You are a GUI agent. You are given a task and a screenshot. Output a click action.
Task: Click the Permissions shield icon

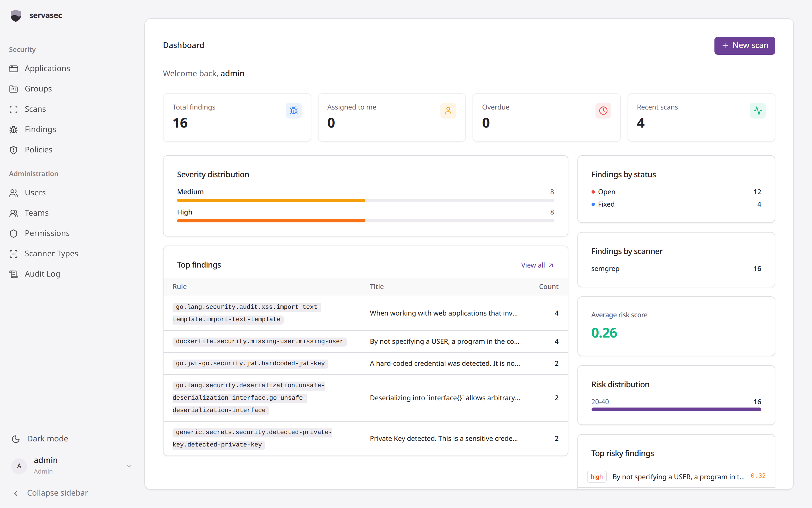[14, 233]
